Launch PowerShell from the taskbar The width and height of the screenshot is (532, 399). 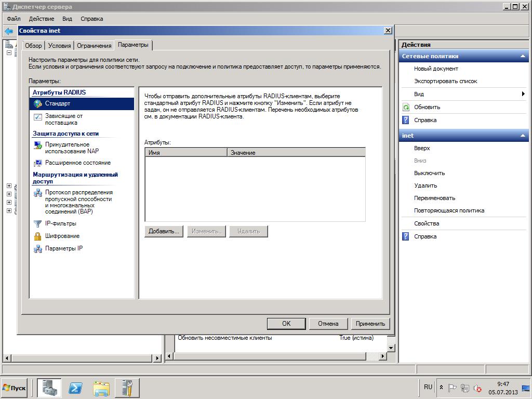coord(75,388)
